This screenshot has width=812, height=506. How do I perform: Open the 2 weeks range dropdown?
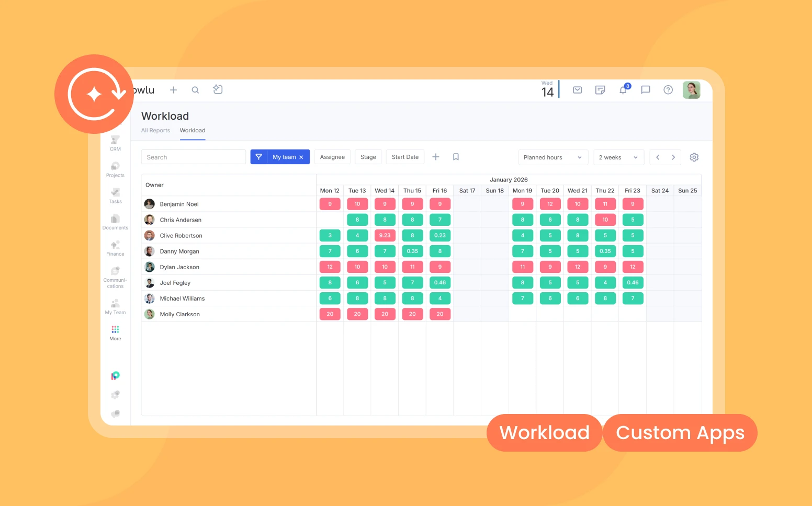[618, 157]
